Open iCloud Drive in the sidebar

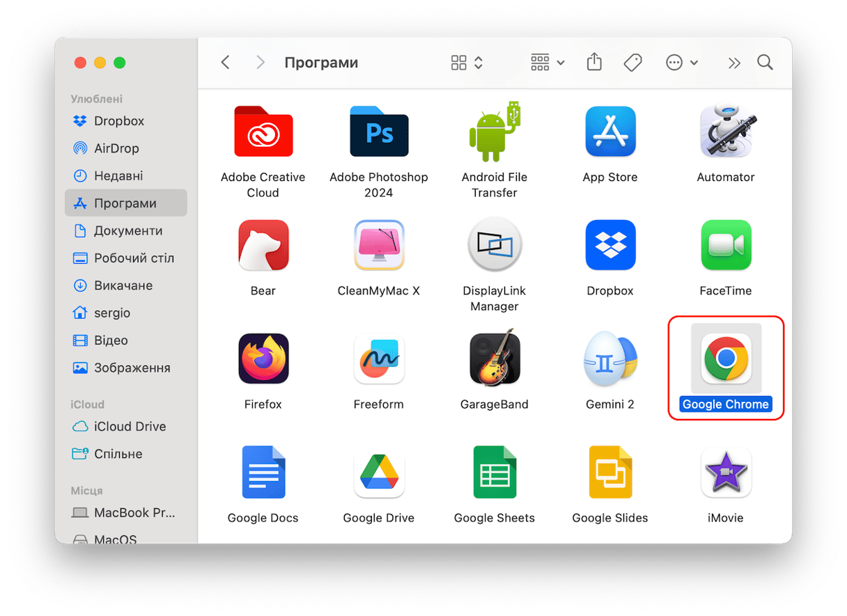click(125, 427)
